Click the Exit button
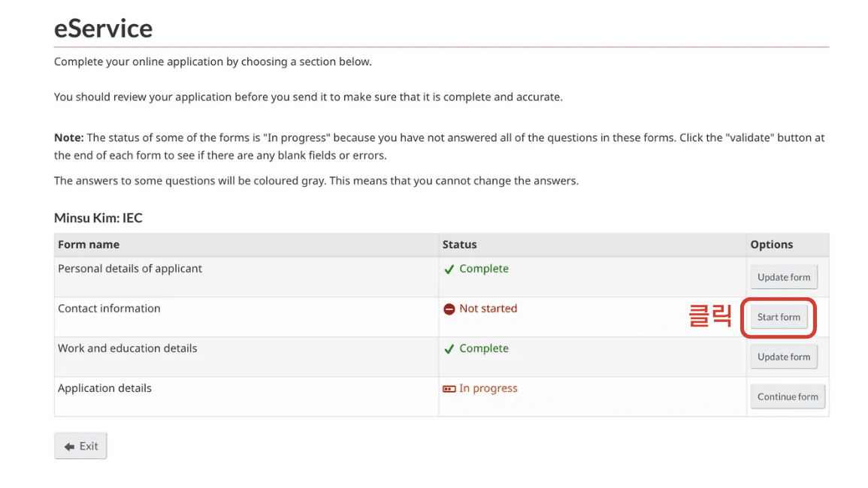The width and height of the screenshot is (868, 488). pos(80,446)
